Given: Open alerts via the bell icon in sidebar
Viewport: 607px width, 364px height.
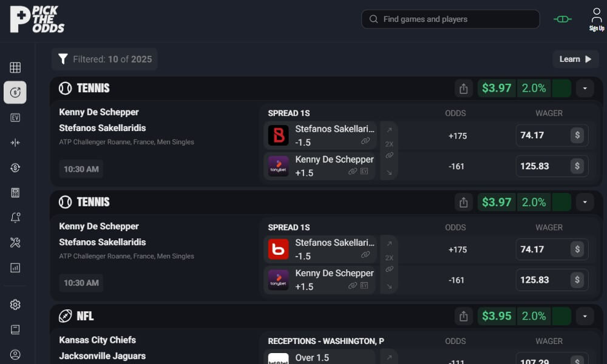Looking at the screenshot, I should (15, 218).
